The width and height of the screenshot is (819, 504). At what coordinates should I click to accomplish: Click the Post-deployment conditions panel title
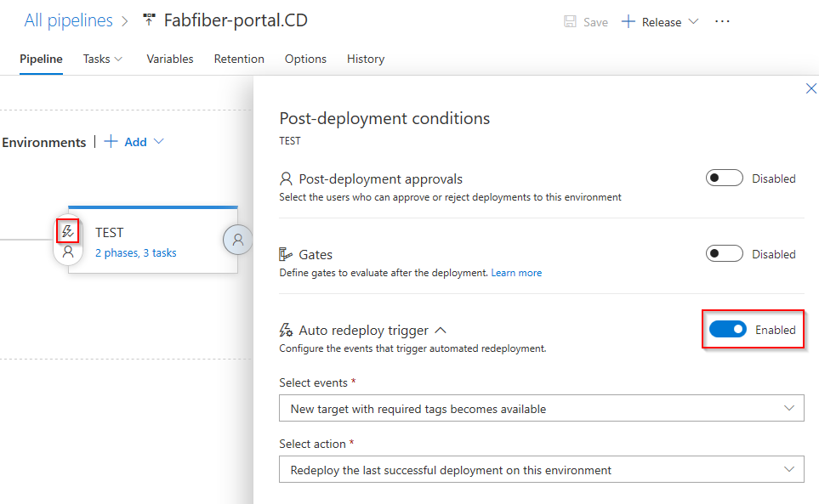tap(384, 118)
